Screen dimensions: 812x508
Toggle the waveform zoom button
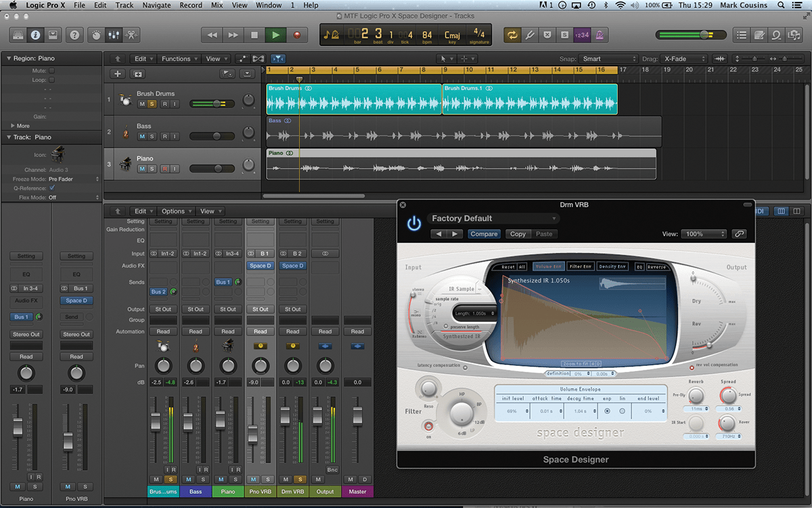pyautogui.click(x=720, y=59)
